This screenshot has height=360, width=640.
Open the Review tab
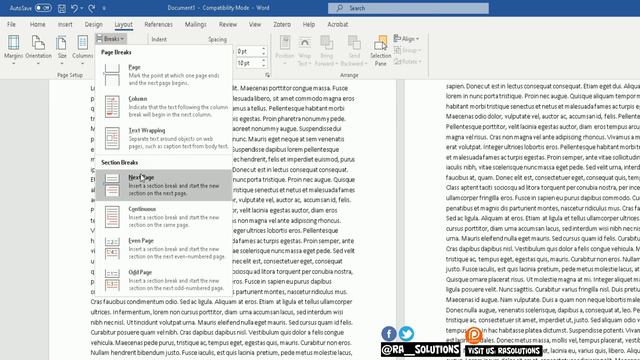(228, 24)
